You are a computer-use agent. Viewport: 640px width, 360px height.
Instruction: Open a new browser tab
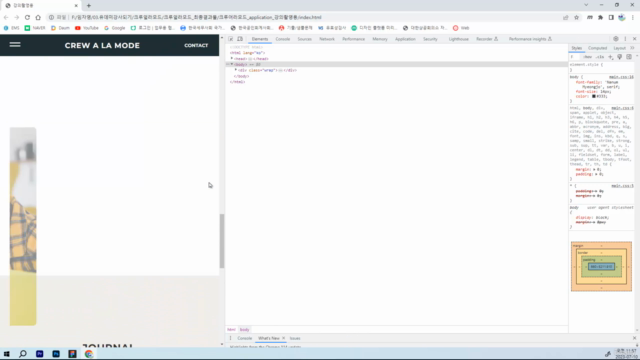(x=89, y=6)
